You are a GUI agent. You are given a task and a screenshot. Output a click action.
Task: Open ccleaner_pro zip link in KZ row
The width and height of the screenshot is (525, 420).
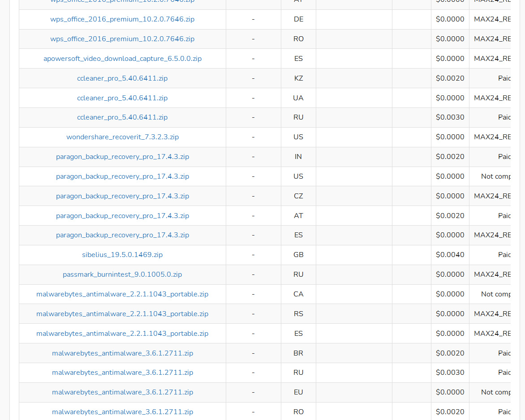[122, 78]
